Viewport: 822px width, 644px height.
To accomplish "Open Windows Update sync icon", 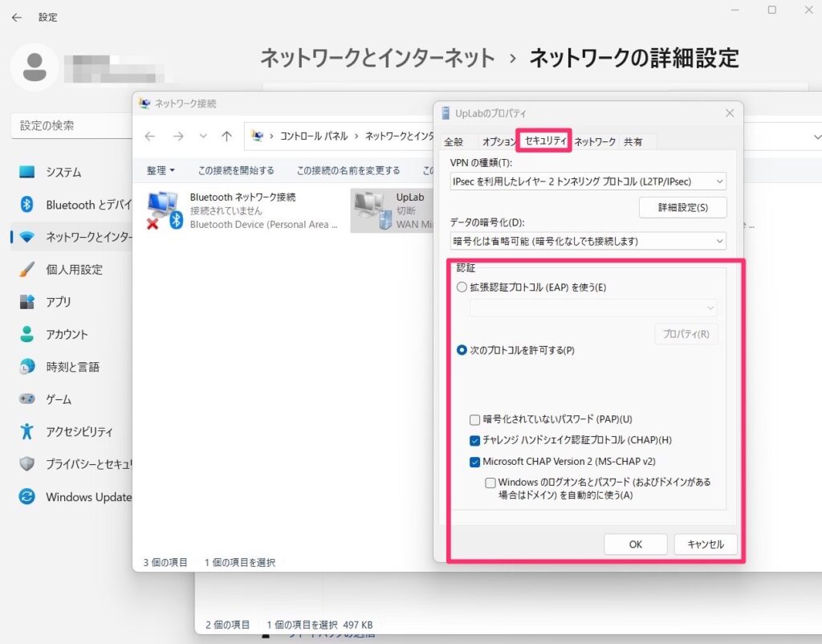I will (27, 497).
